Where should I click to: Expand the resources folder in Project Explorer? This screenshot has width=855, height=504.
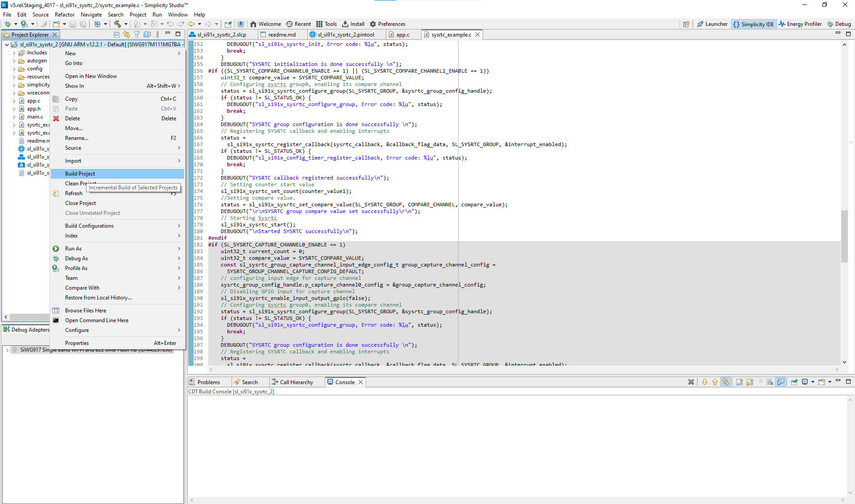(15, 77)
